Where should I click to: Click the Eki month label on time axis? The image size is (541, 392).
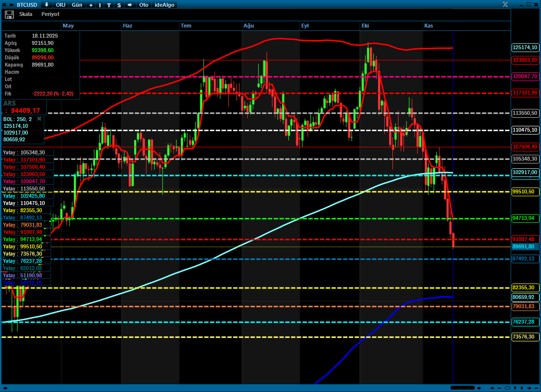pyautogui.click(x=365, y=26)
